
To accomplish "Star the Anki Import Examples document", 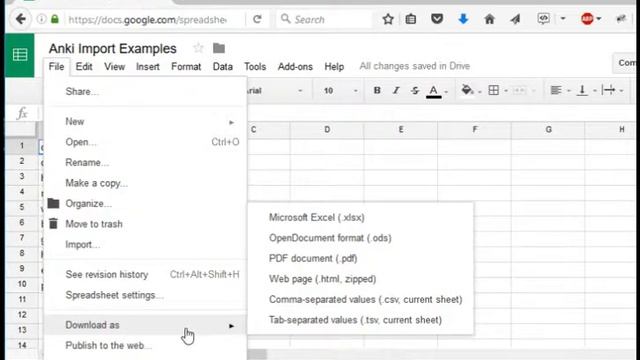I will pyautogui.click(x=198, y=48).
